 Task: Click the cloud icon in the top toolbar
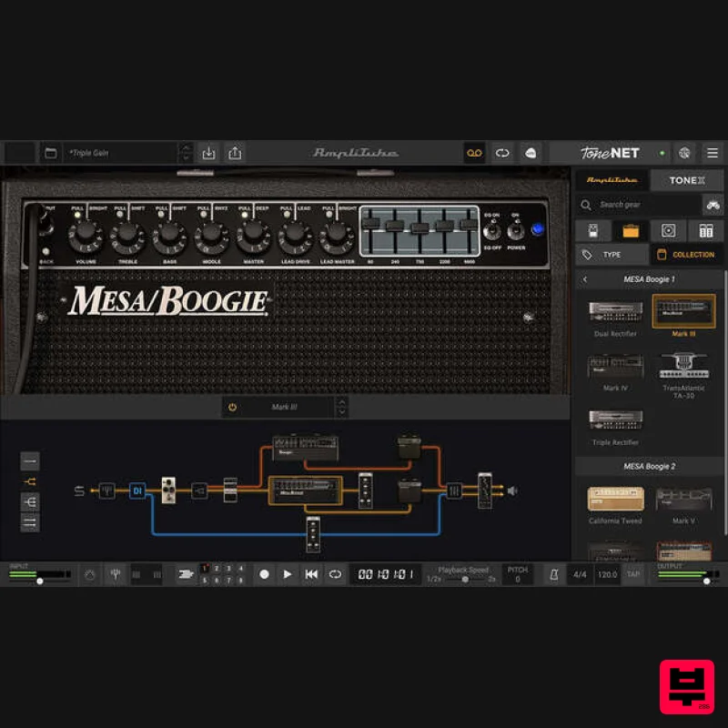pos(531,153)
